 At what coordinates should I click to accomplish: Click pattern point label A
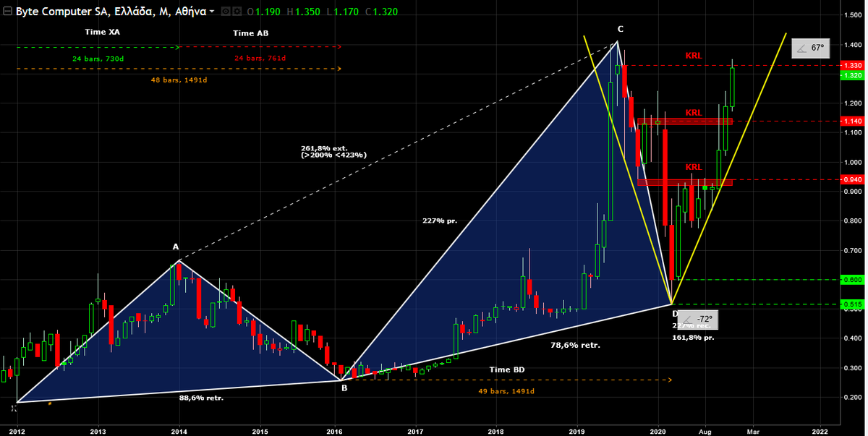pyautogui.click(x=176, y=247)
